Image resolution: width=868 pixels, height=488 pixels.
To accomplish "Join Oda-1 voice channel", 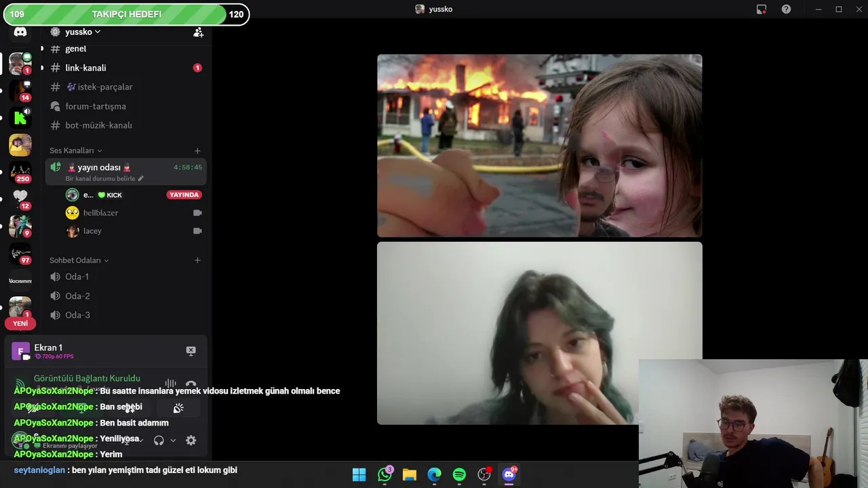I will coord(126,277).
